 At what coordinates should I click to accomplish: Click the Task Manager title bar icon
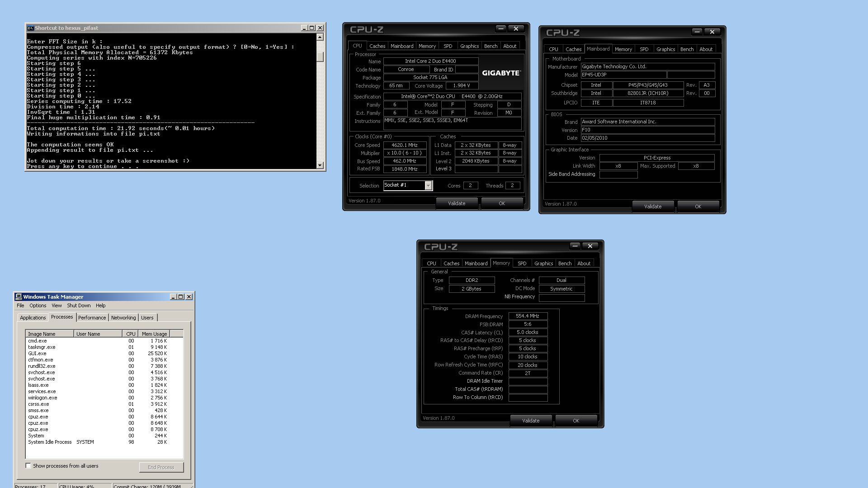(19, 297)
